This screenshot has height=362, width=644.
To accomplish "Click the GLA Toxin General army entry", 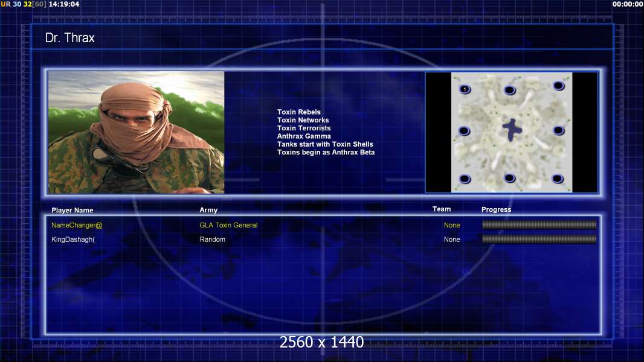I will coord(228,225).
